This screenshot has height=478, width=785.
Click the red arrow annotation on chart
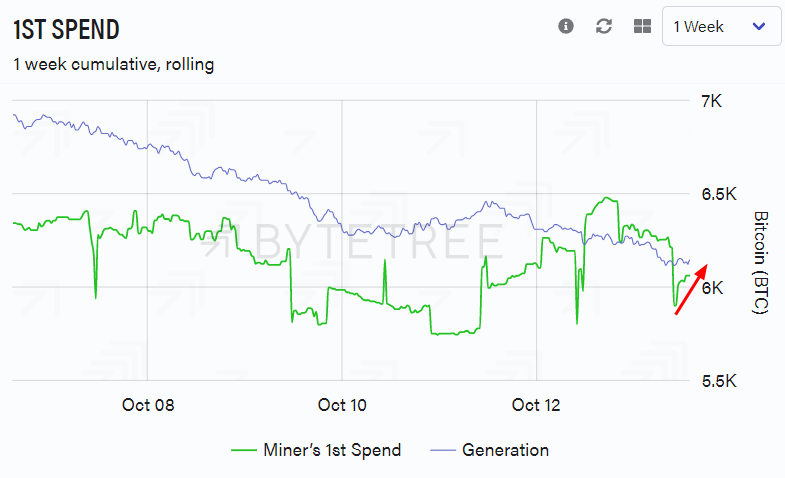[691, 288]
